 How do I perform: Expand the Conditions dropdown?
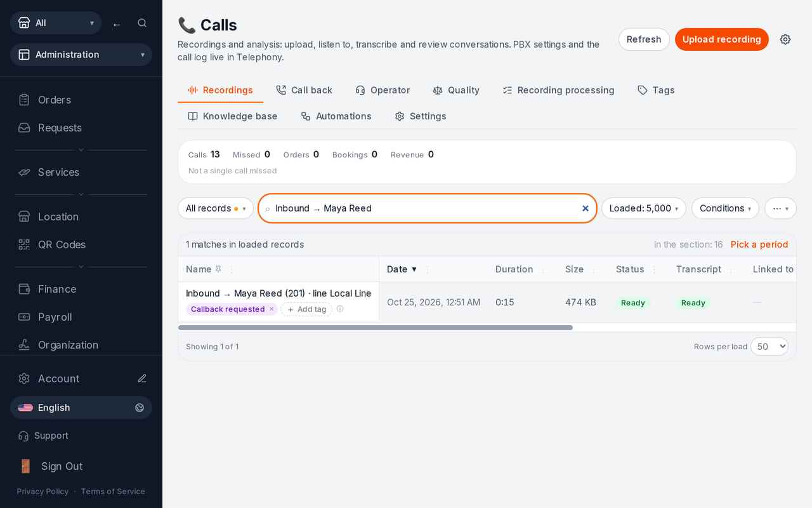tap(725, 208)
